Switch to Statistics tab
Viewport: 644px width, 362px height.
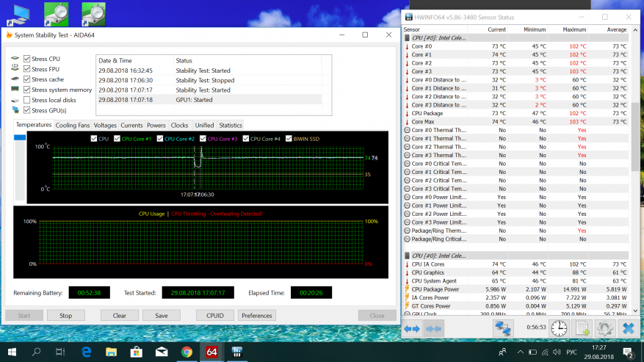click(x=231, y=126)
